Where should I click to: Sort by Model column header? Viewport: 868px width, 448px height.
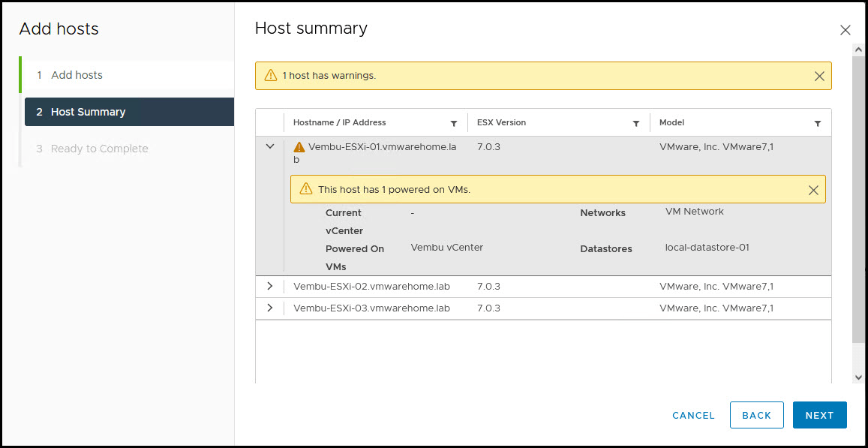(x=671, y=122)
